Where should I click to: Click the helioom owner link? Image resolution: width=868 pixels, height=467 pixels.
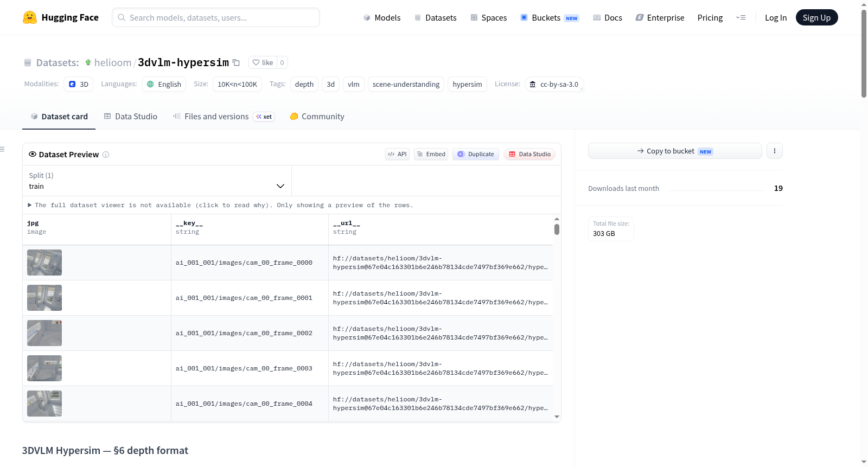coord(113,62)
